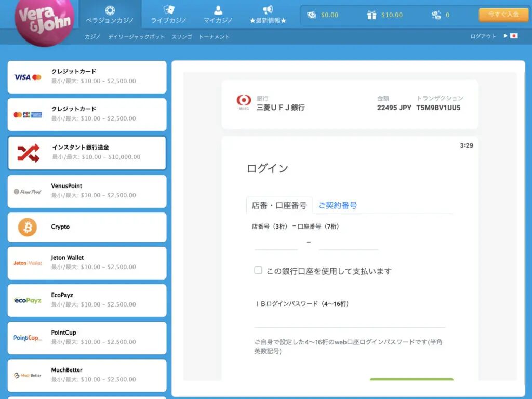
Task: Click the amount 22495 JPY
Action: (x=394, y=108)
